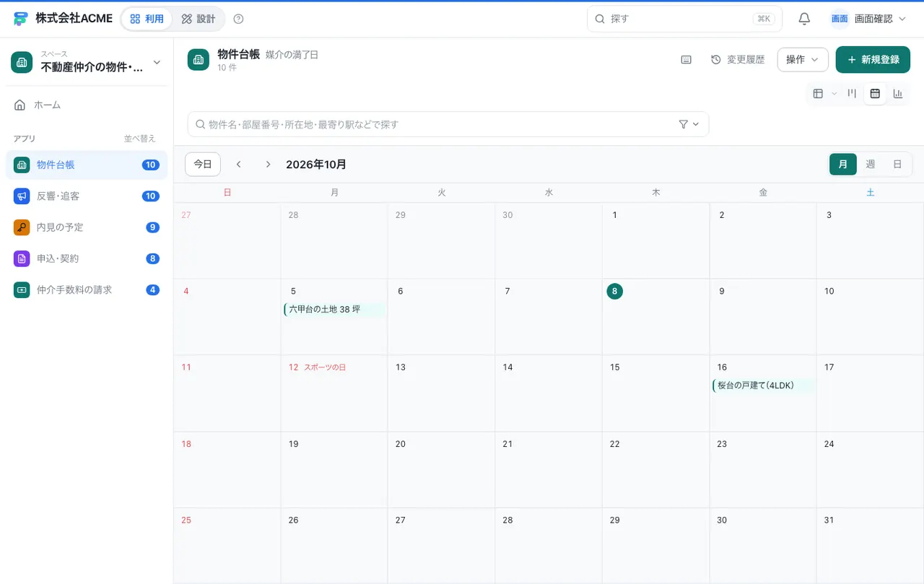Expand the space selector 不動産仲介の物件
Image resolution: width=924 pixels, height=584 pixels.
click(87, 62)
